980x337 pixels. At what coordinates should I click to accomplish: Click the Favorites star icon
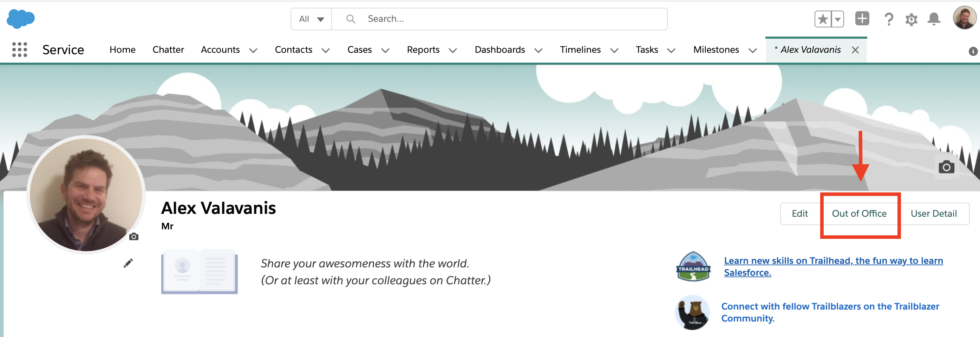(x=823, y=19)
